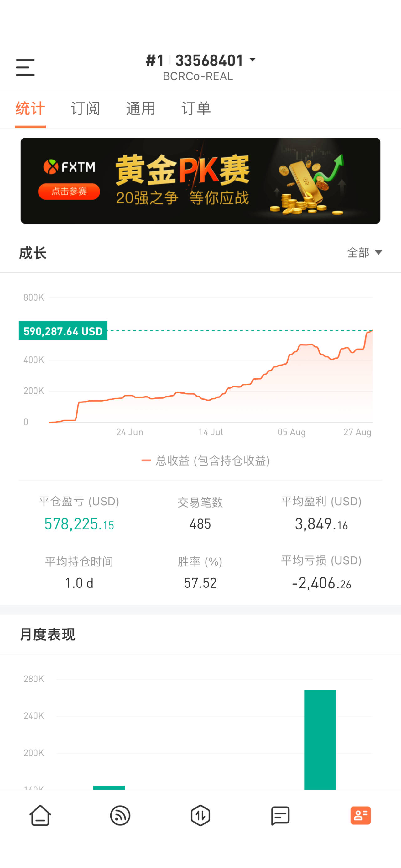Tap the 平仓盈亏 578,225.15 value
Screen dimensions: 401x868
[79, 524]
